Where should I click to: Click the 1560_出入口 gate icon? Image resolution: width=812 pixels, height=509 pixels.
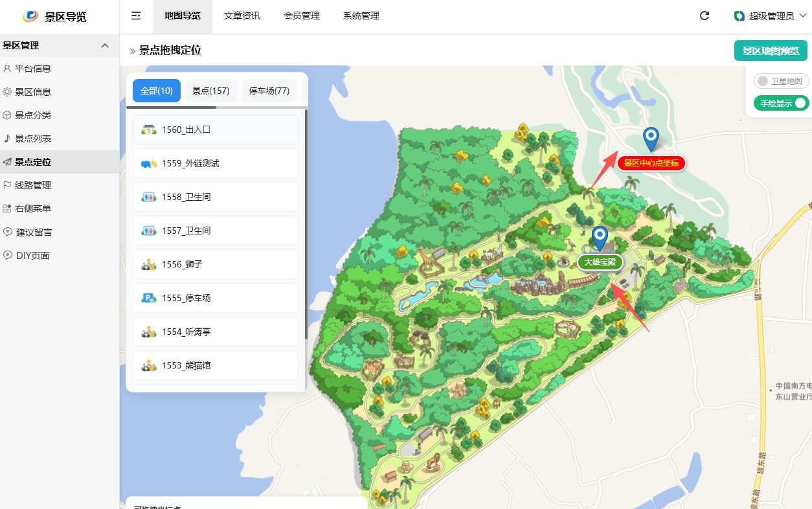[x=149, y=130]
